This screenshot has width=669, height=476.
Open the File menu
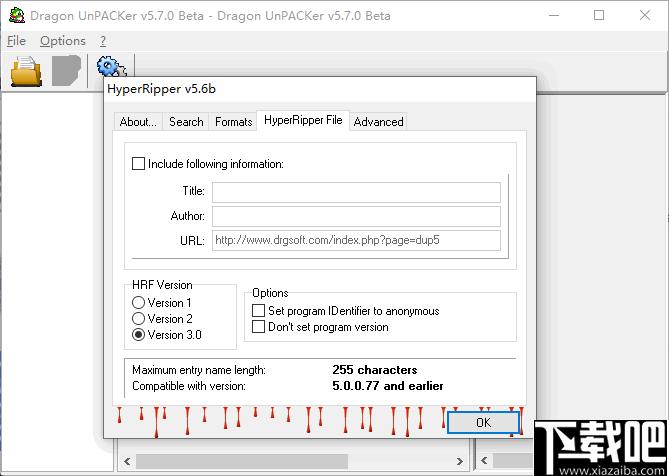point(16,41)
